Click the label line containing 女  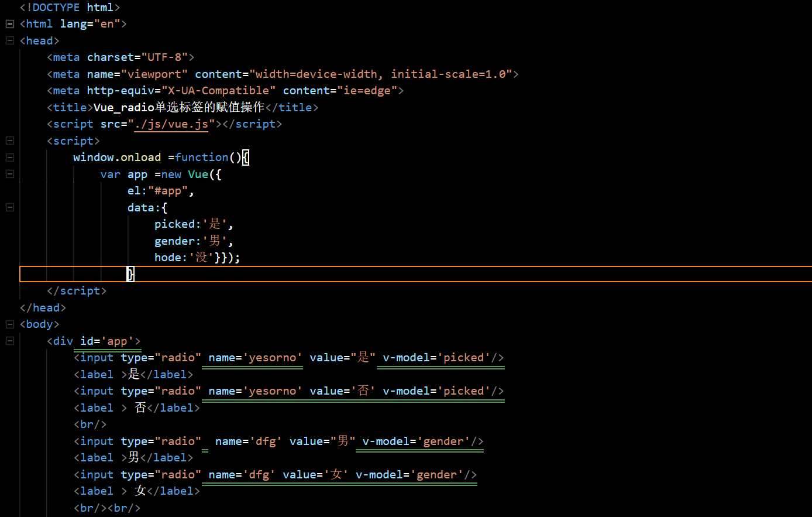point(137,491)
